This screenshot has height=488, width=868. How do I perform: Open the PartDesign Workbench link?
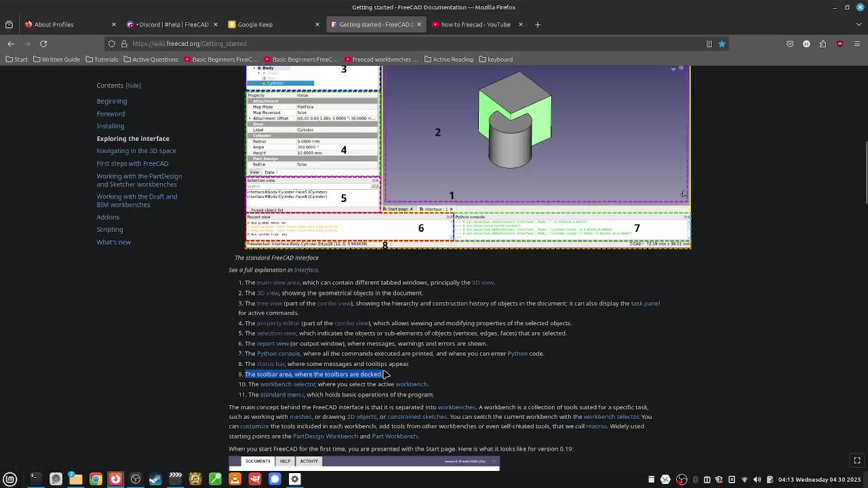pyautogui.click(x=325, y=436)
